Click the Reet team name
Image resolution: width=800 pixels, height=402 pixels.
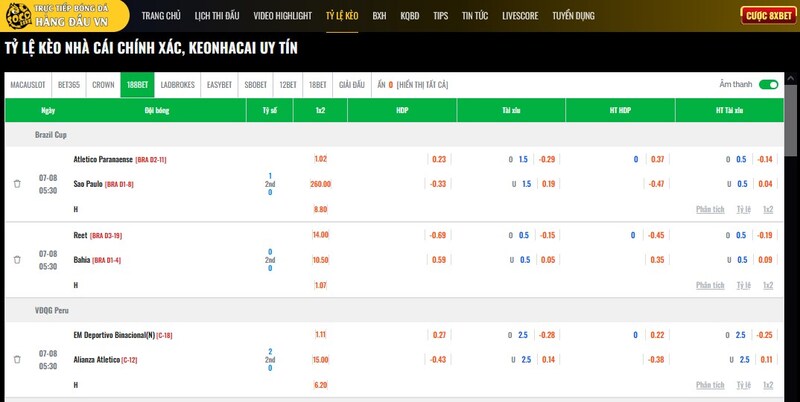point(81,235)
